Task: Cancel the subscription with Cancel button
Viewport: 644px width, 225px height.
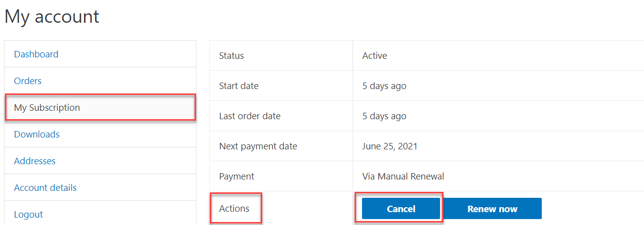Action: [x=401, y=209]
